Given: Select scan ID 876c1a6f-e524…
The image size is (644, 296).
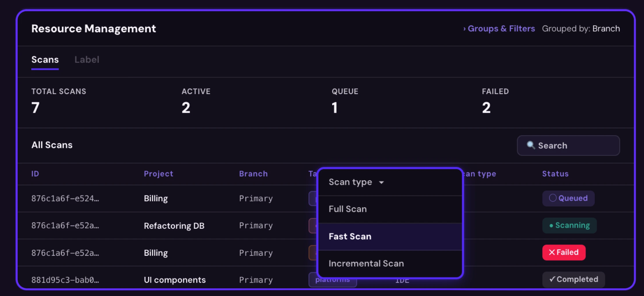Looking at the screenshot, I should click(65, 198).
